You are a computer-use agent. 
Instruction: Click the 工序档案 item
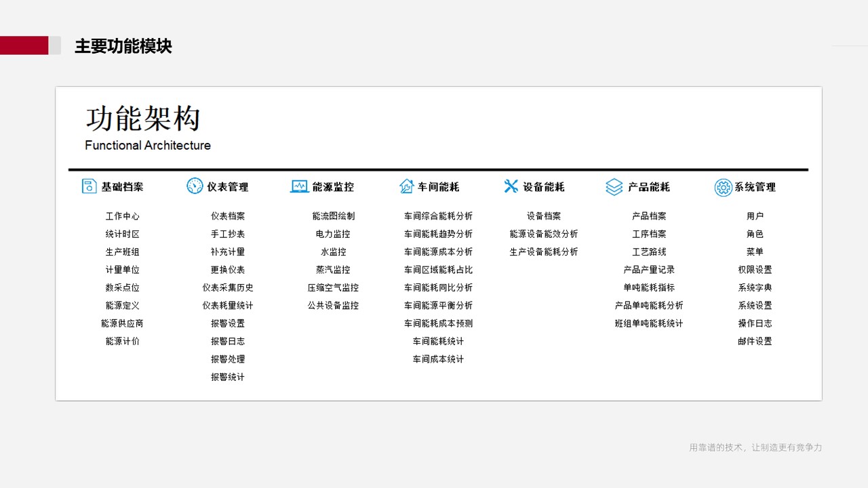(x=649, y=234)
